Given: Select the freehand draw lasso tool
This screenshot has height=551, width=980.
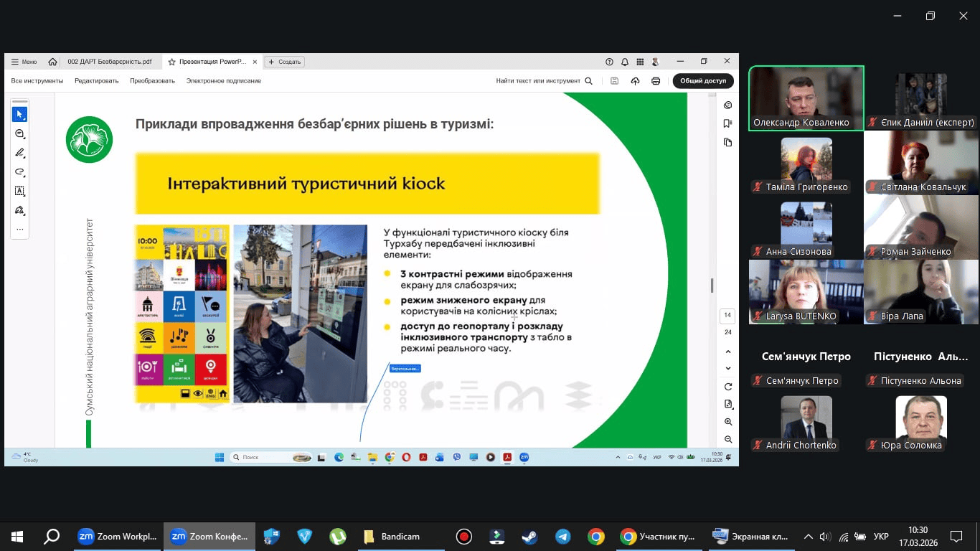Looking at the screenshot, I should [x=19, y=172].
